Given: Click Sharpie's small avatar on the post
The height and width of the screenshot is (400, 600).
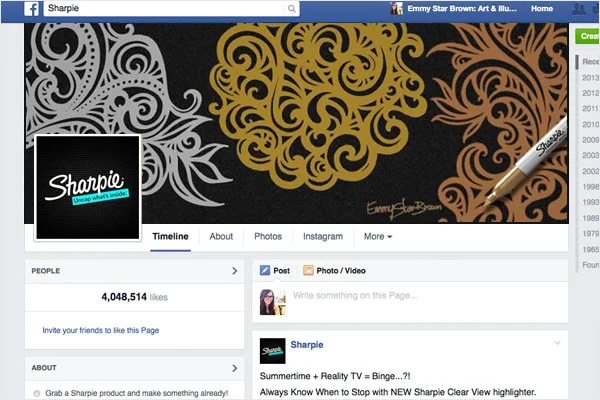Looking at the screenshot, I should (272, 351).
